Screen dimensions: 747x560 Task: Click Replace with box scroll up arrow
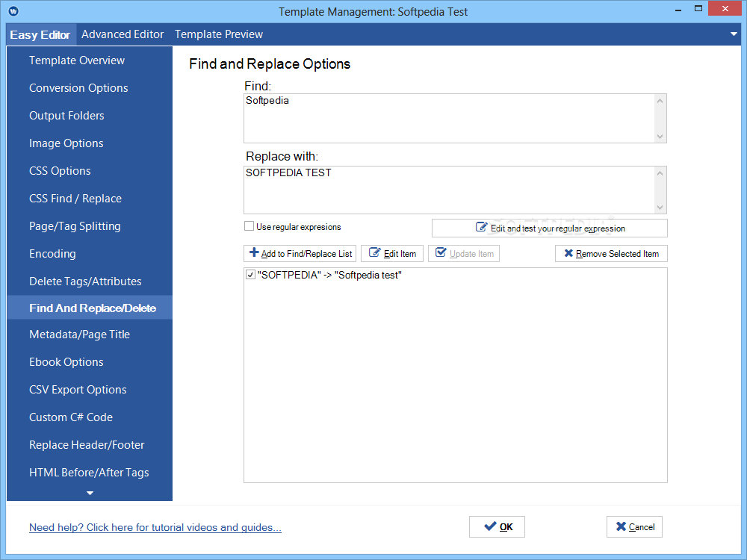[660, 173]
